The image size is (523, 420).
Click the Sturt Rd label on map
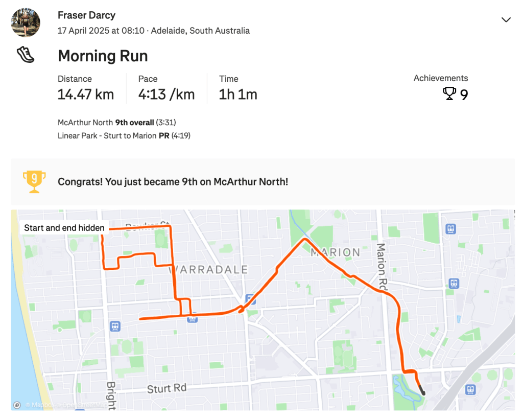[167, 389]
